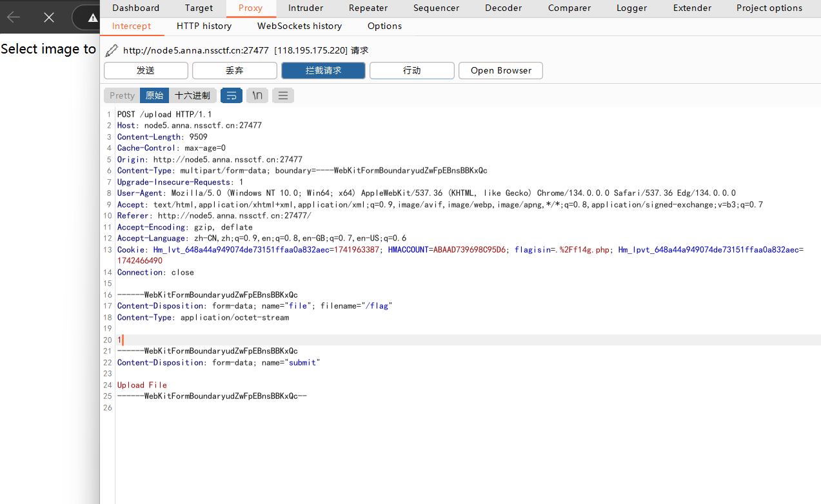This screenshot has height=504, width=821.
Task: Toggle the \n non-printable characters icon
Action: click(x=257, y=95)
